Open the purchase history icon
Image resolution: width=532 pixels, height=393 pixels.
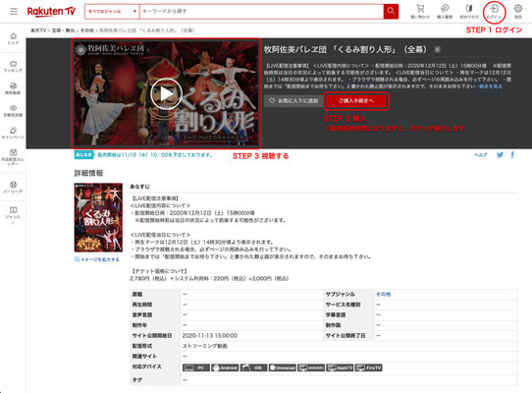[445, 11]
